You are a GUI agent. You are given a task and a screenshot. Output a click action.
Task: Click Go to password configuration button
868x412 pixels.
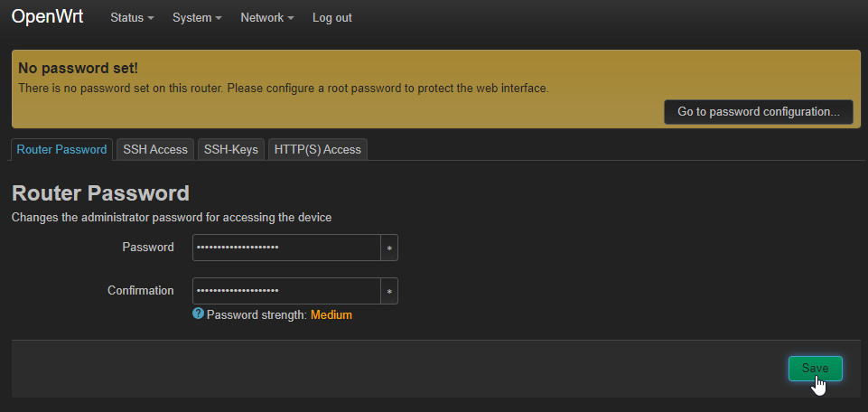[759, 112]
